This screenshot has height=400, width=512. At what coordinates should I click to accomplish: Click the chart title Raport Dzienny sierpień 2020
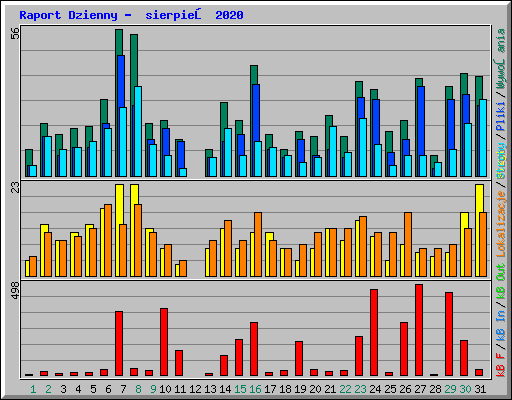pos(131,15)
